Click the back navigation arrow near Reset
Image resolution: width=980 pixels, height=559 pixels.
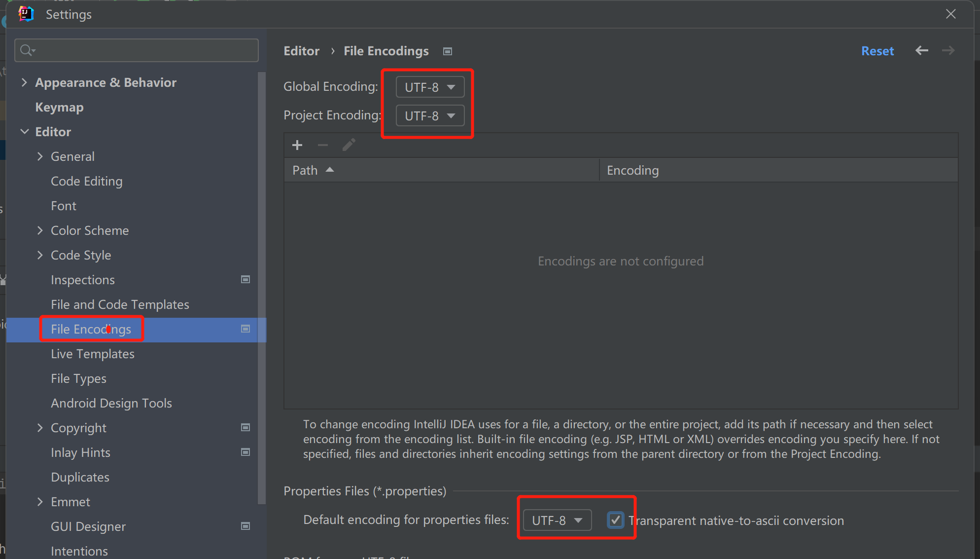coord(922,50)
